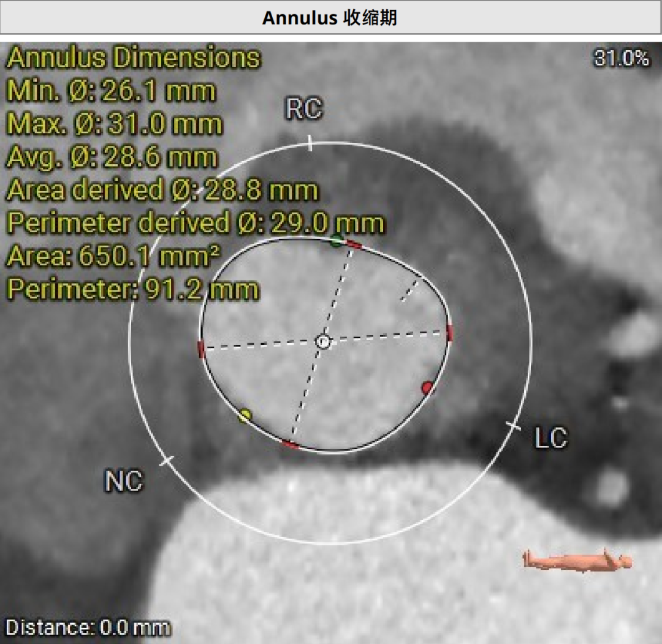This screenshot has height=644, width=662.
Task: Select the Perimeter: 91.2 mm measurement
Action: [132, 289]
